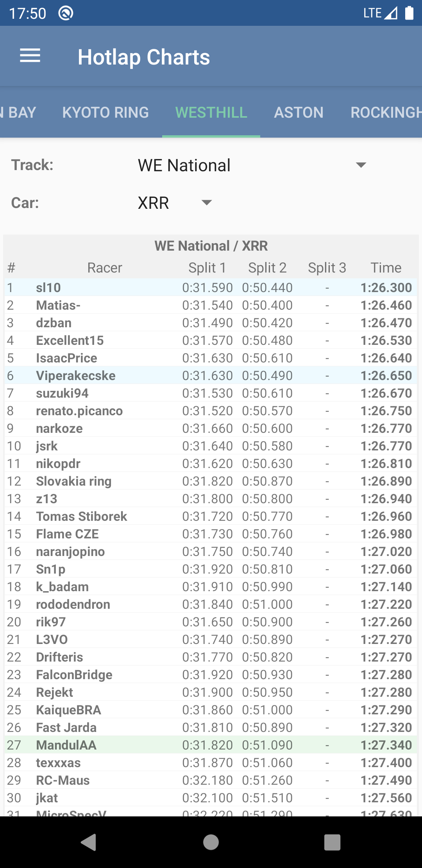Image resolution: width=422 pixels, height=868 pixels.
Task: Tap the Split 1 column header
Action: pos(207,268)
